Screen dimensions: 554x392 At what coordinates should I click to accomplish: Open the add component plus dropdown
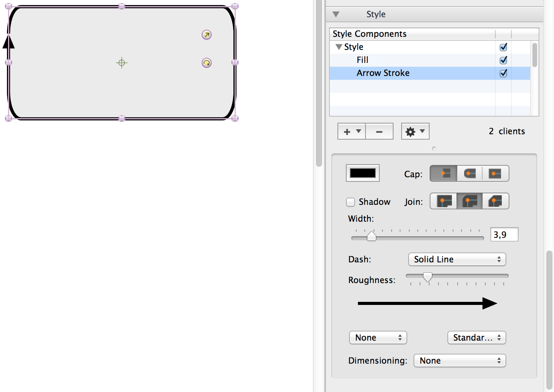tap(352, 132)
